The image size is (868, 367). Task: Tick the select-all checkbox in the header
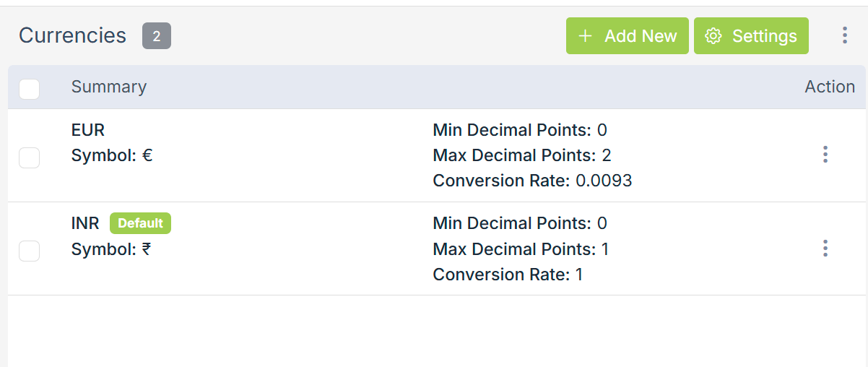29,89
